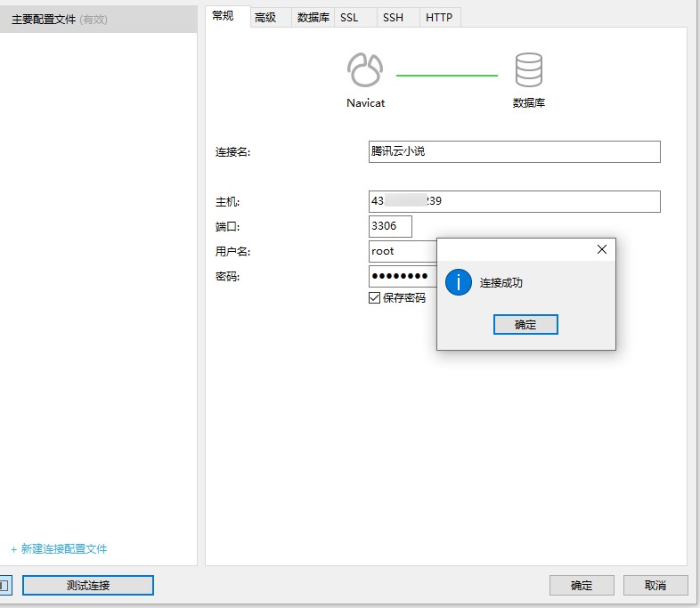
Task: Switch to the 常规 tab
Action: coord(228,17)
